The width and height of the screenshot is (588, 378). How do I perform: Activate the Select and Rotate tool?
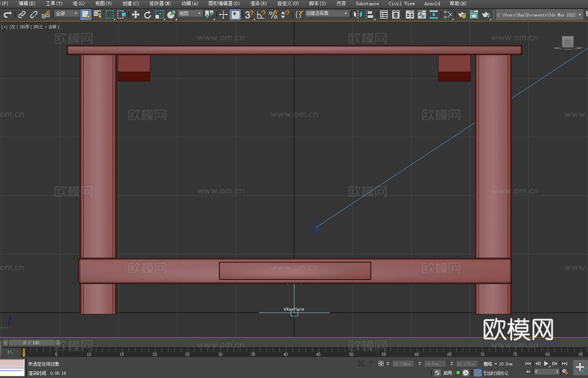(x=148, y=14)
